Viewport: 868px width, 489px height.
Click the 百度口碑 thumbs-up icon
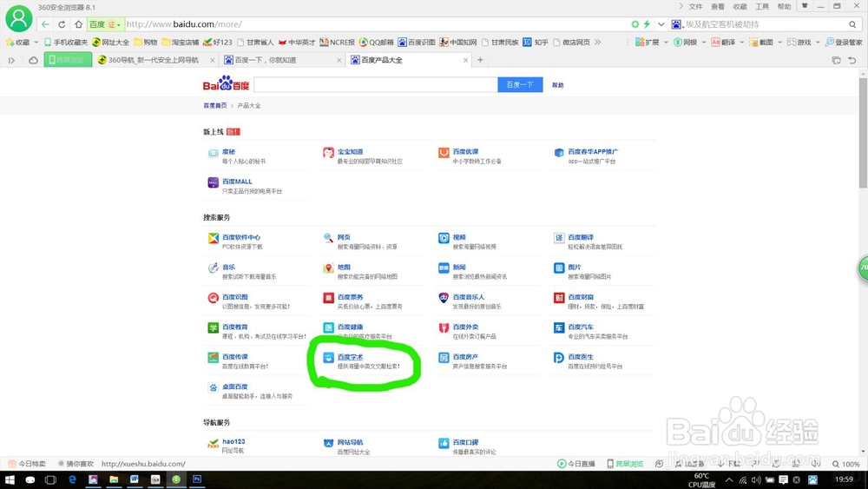coord(444,443)
